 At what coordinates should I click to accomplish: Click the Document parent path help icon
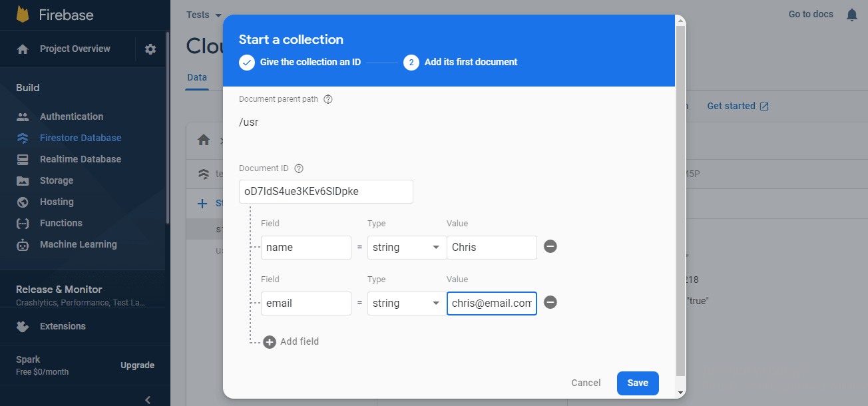(x=327, y=99)
